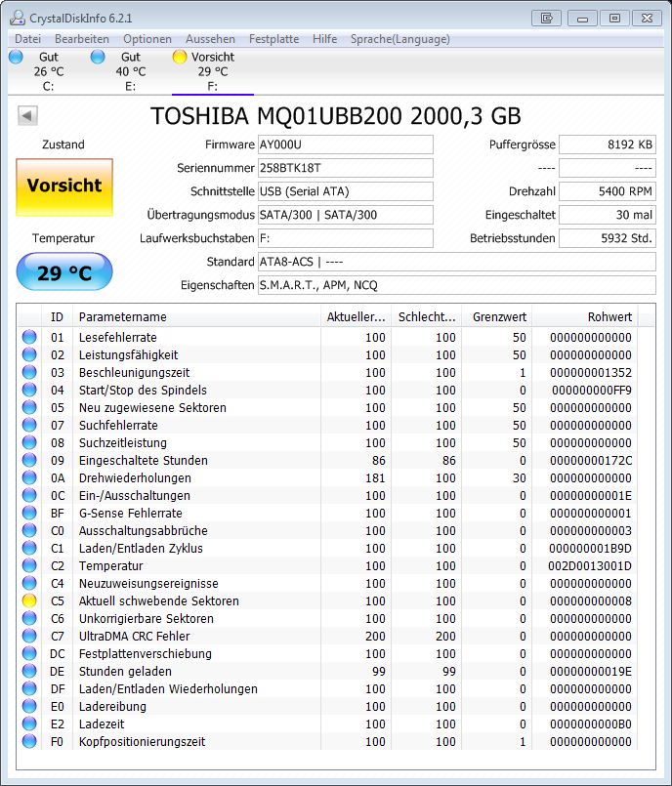The image size is (672, 786).
Task: Click the status icon for Neuzuweisungsereignisse
Action: (x=29, y=583)
